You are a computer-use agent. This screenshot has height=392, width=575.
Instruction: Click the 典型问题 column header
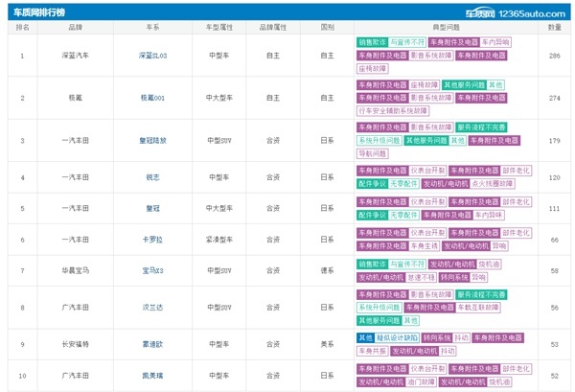pyautogui.click(x=446, y=27)
